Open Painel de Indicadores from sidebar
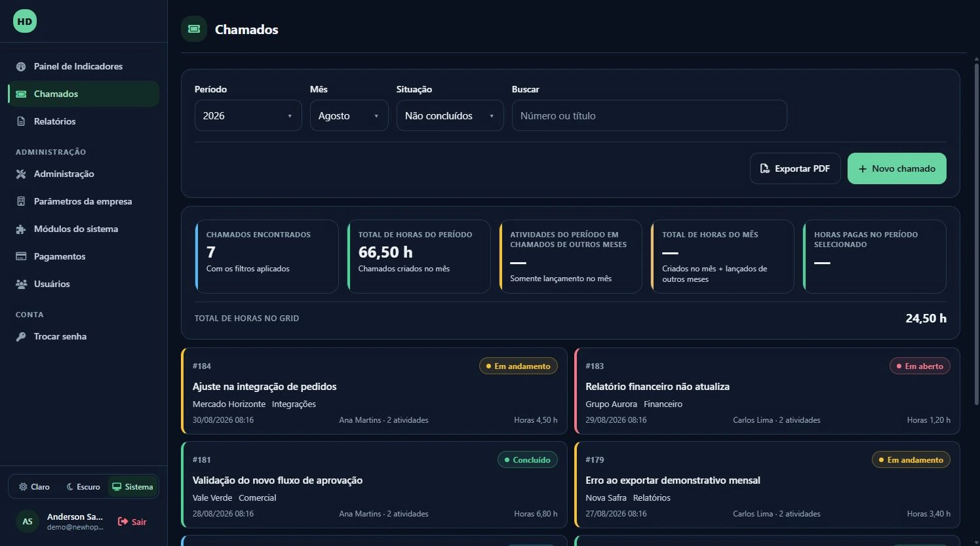The width and height of the screenshot is (980, 546). [83, 66]
